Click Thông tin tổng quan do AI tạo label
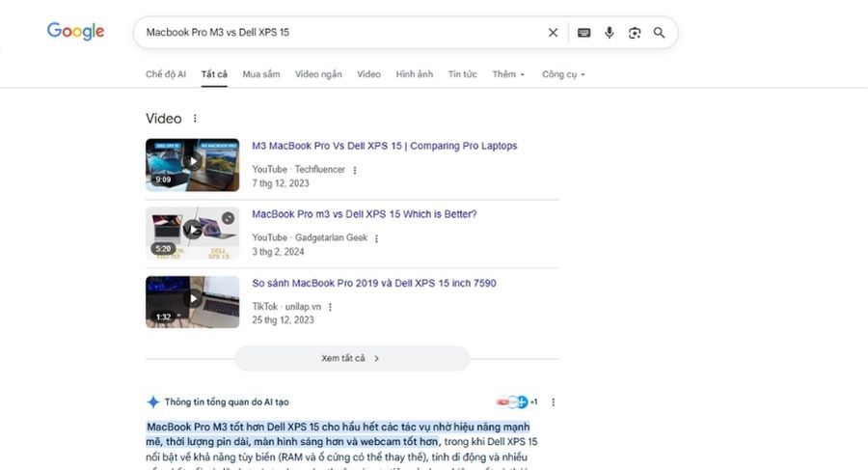Viewport: 868px width, 470px height. 227,401
